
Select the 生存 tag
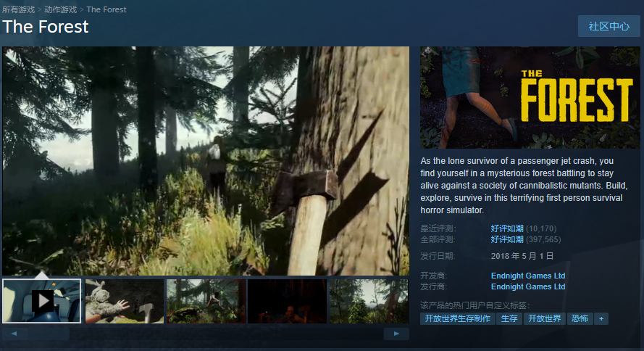509,318
